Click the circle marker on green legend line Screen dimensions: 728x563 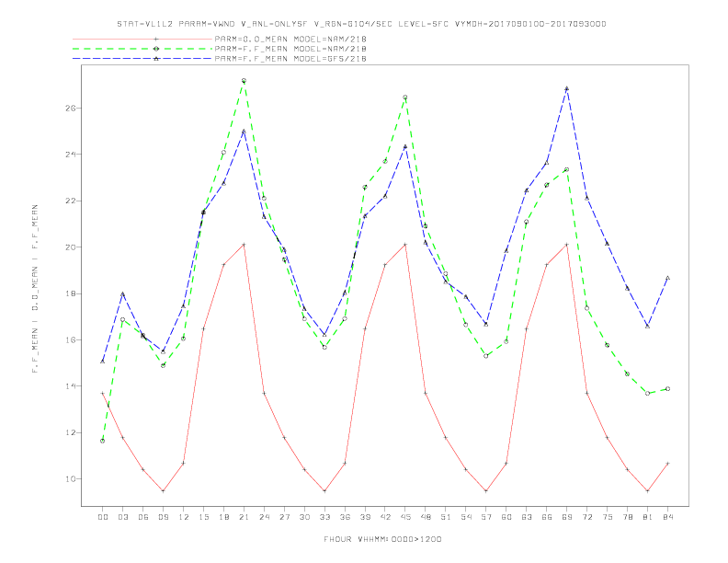(x=156, y=49)
